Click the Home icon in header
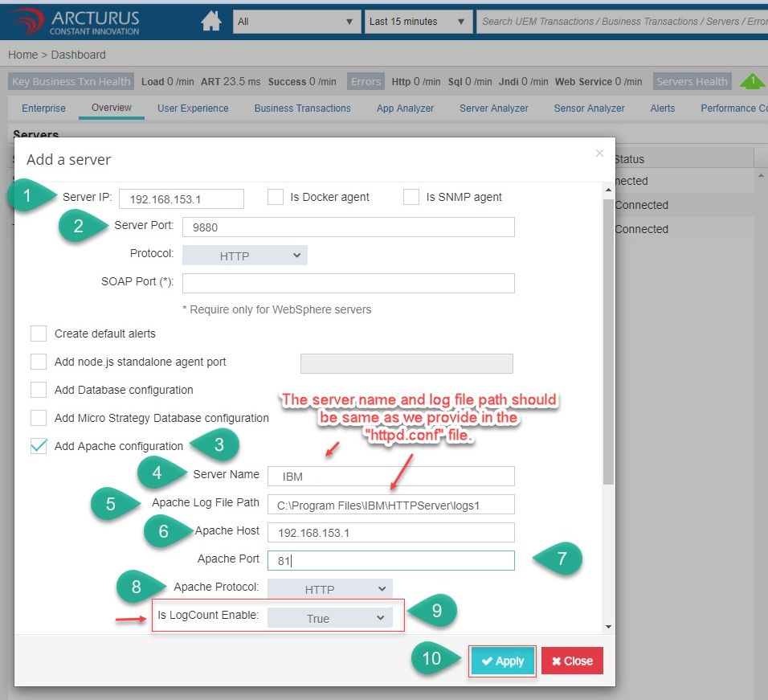Viewport: 768px width, 700px height. pyautogui.click(x=211, y=22)
